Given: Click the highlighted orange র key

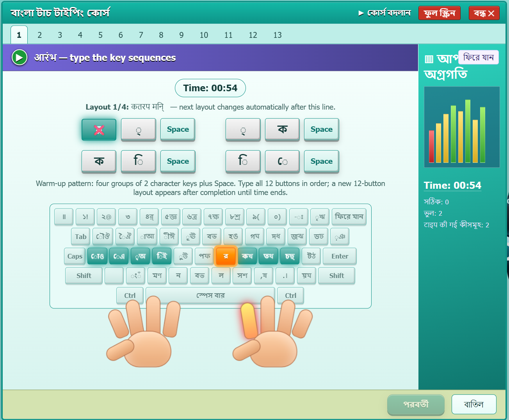Looking at the screenshot, I should tap(226, 256).
